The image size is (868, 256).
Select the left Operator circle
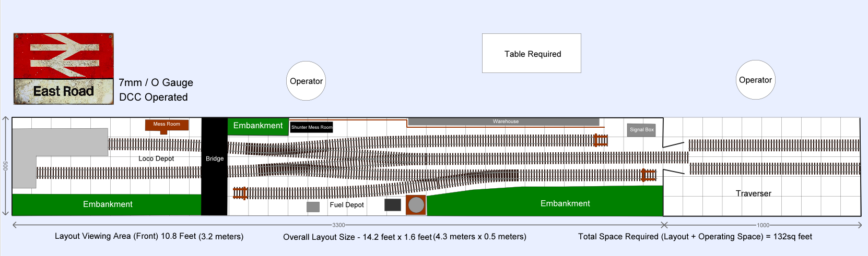coord(306,81)
